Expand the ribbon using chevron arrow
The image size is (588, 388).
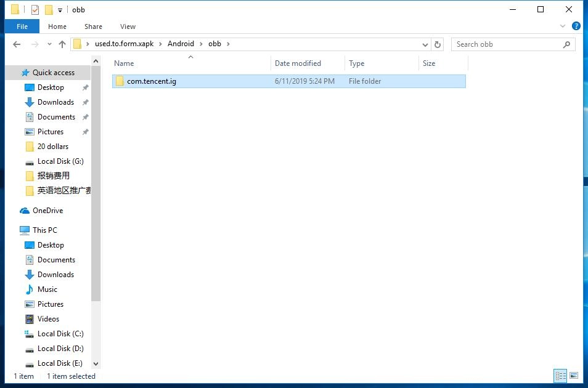coord(563,26)
